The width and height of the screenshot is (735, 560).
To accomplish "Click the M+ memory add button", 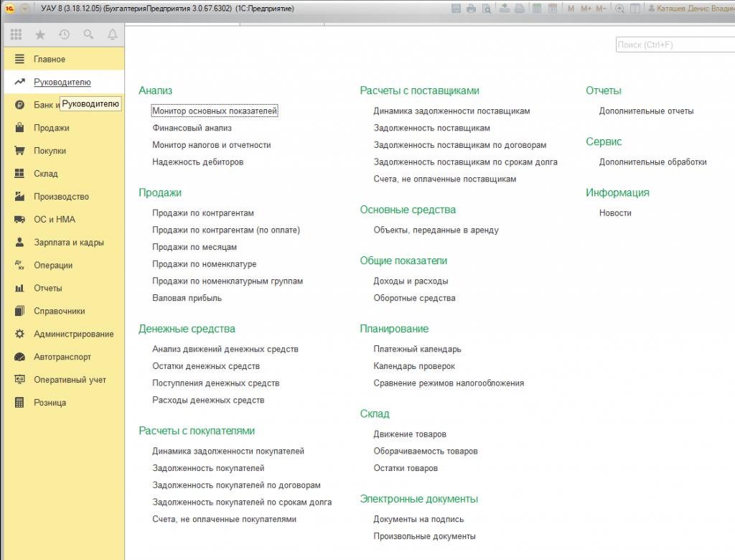I will 586,9.
